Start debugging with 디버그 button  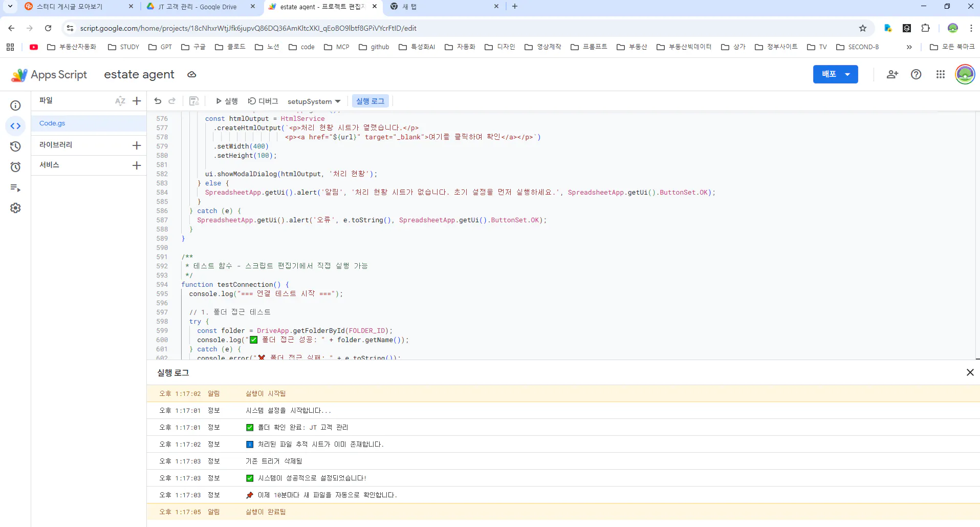pos(263,101)
